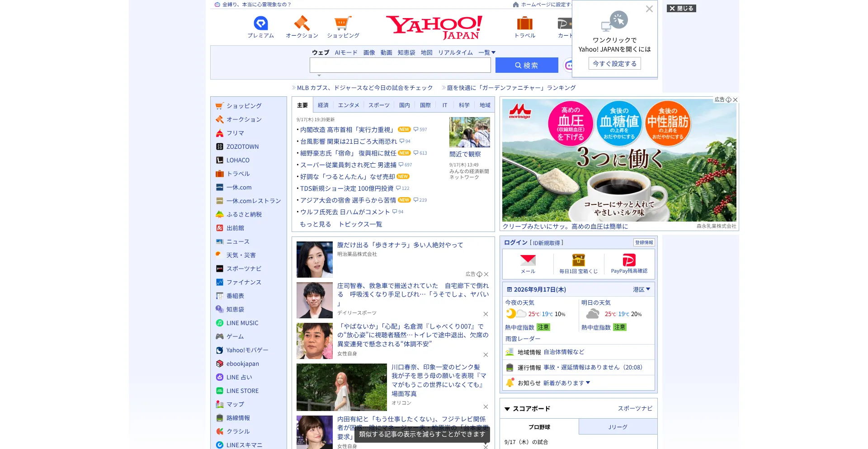Switch to the 経済 news tab
The height and width of the screenshot is (449, 868).
323,105
